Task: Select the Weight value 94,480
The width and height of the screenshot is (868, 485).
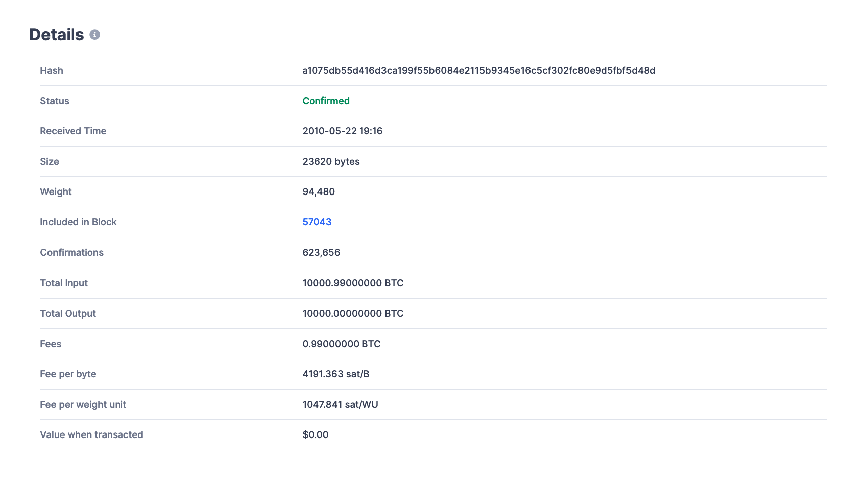Action: tap(319, 191)
